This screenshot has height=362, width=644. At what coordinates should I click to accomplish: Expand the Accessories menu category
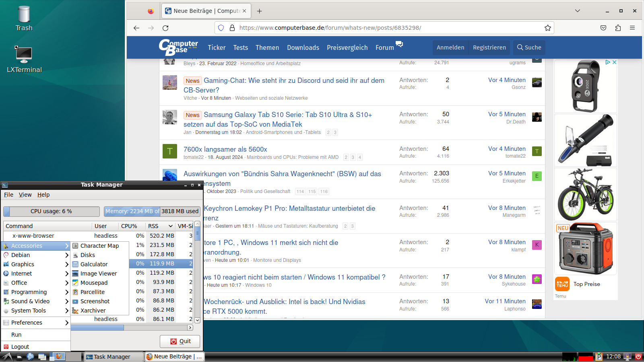(x=36, y=246)
